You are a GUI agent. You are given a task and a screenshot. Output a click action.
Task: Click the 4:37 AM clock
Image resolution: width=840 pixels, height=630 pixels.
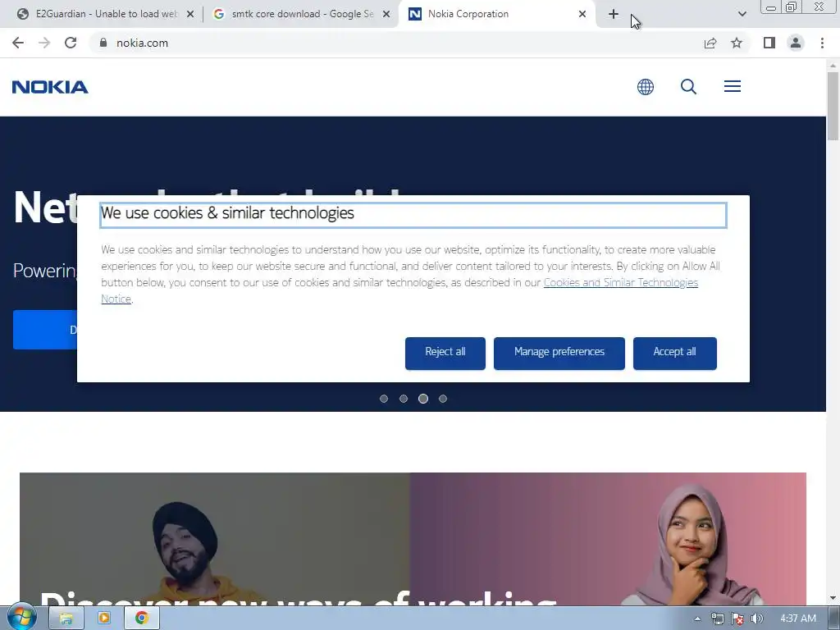798,619
